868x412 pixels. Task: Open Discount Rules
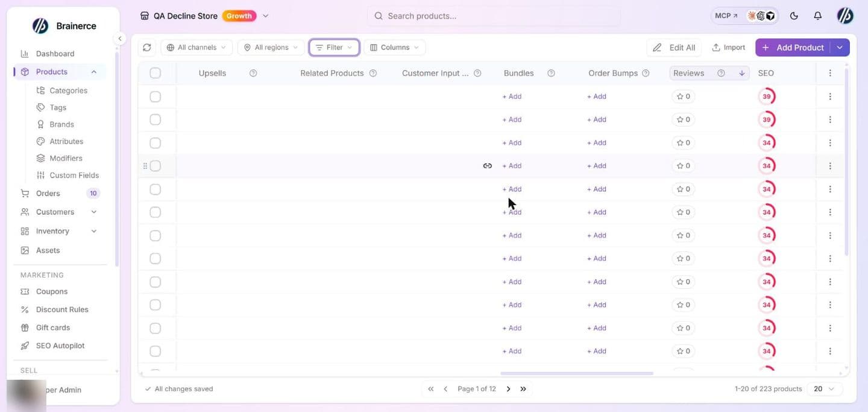[62, 309]
